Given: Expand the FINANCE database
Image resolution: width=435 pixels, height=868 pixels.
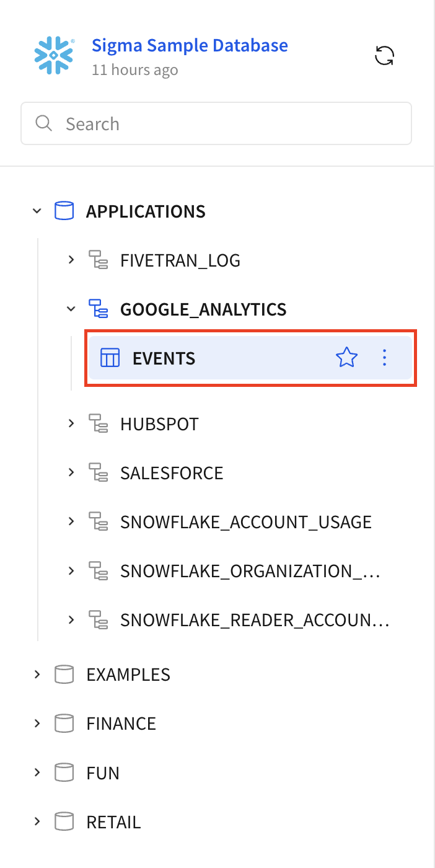Looking at the screenshot, I should (37, 723).
